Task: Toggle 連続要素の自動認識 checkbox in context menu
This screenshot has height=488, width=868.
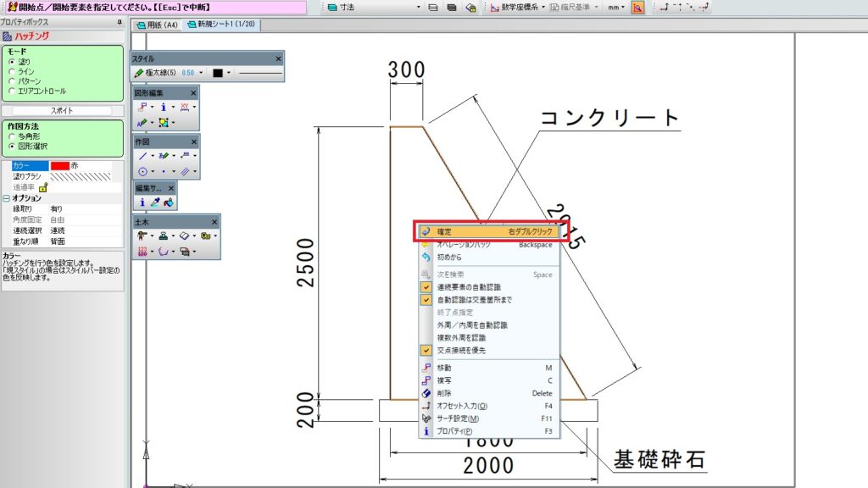Action: [x=426, y=287]
